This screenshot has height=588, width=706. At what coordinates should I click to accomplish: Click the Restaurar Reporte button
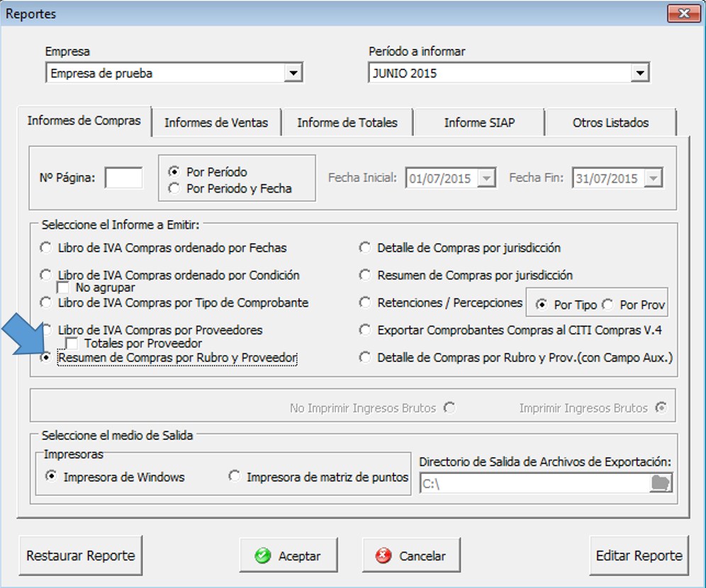[80, 555]
